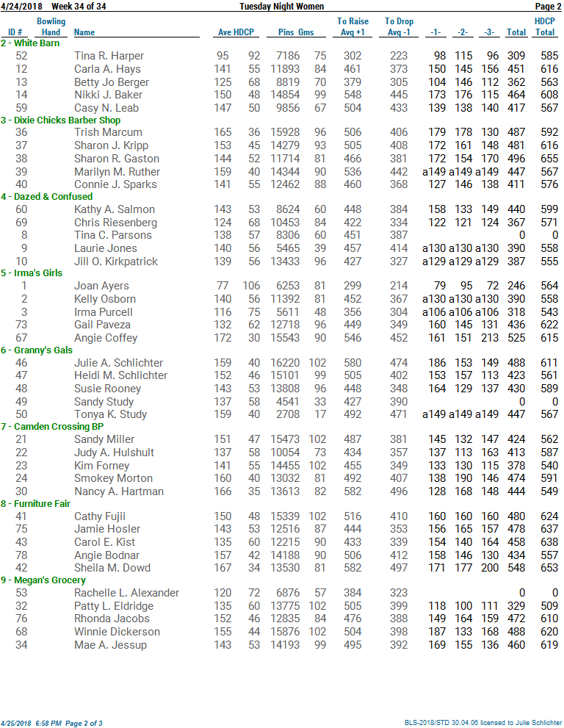Viewport: 564px width, 728px height.
Task: Select bowler Kelly Osborn
Action: (x=105, y=299)
